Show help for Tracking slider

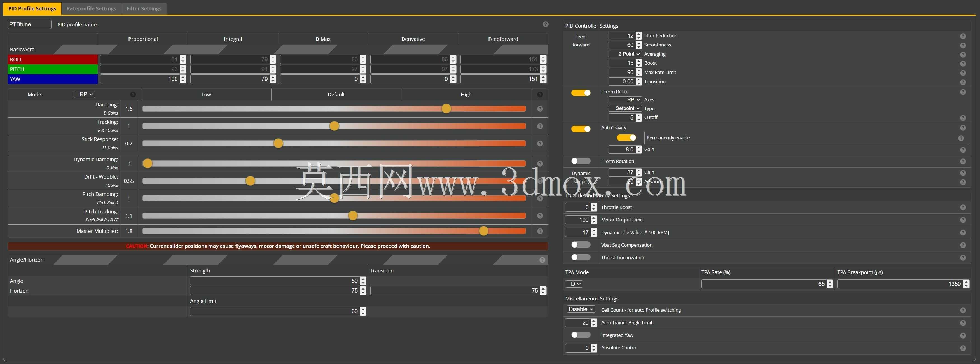click(x=540, y=126)
